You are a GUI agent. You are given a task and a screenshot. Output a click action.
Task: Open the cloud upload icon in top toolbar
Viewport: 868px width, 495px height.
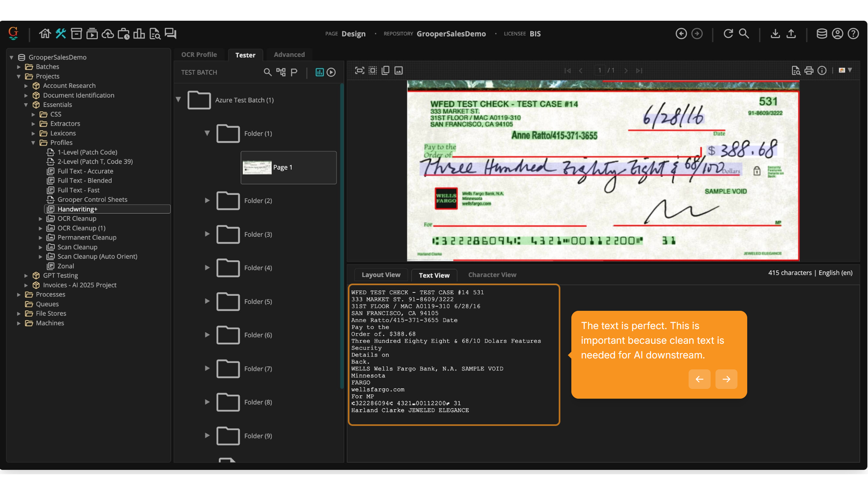108,33
